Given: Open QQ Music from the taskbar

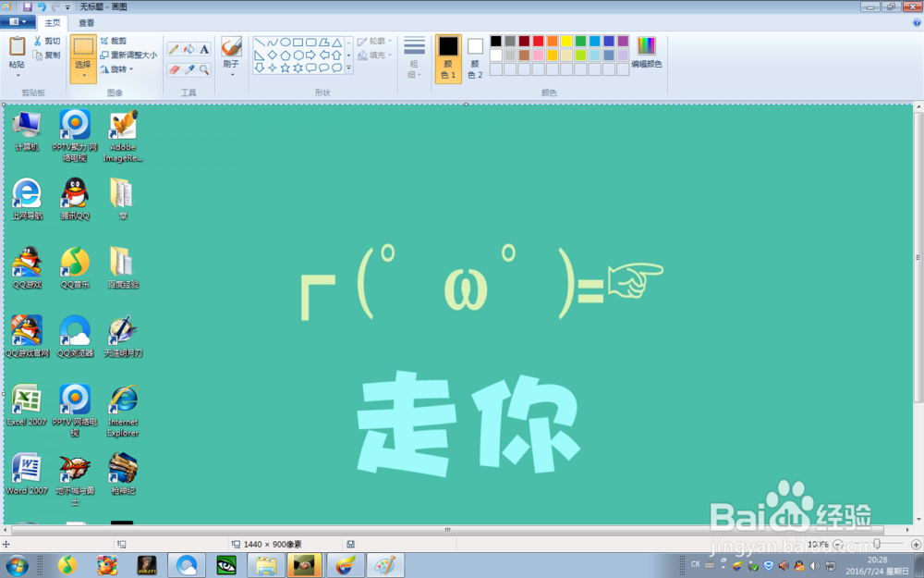Looking at the screenshot, I should click(x=67, y=566).
